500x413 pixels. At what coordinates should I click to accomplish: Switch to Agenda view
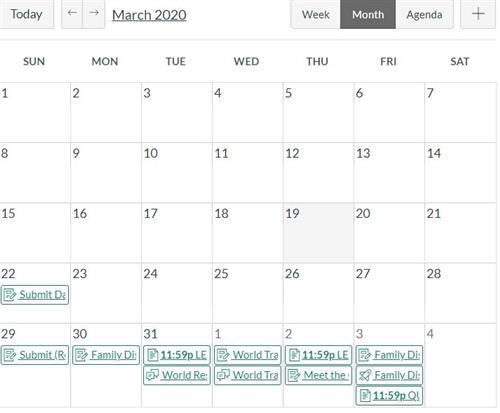(x=424, y=14)
